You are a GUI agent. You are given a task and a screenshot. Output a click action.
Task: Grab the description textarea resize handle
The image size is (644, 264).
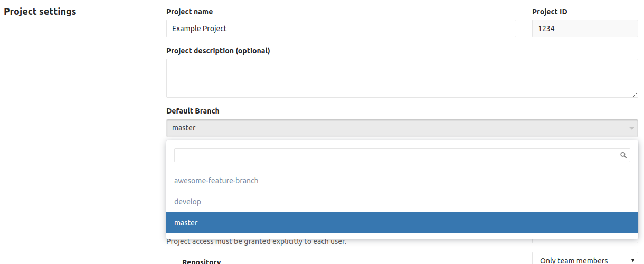[635, 95]
